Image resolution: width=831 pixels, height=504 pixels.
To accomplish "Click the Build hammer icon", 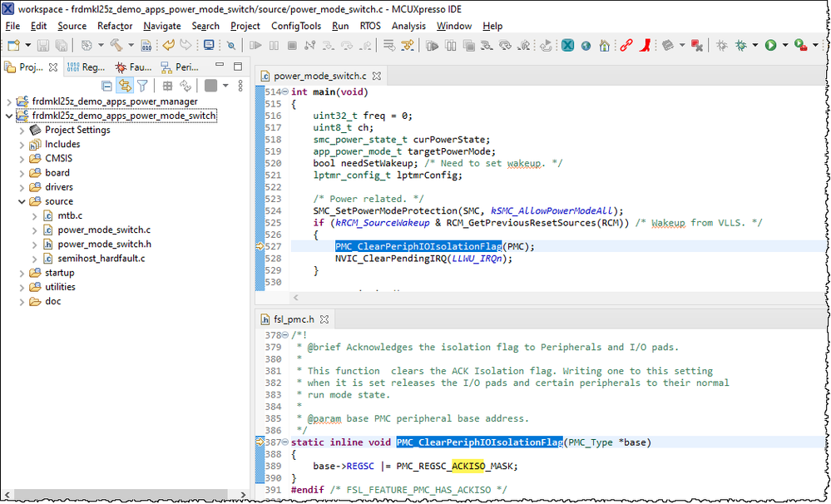I will click(116, 46).
